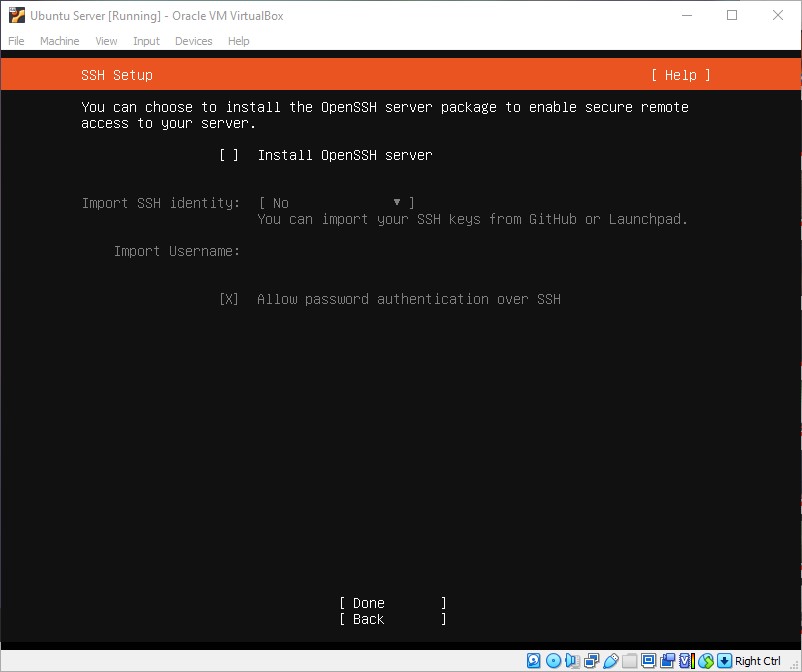This screenshot has width=802, height=672.
Task: Click the mouse integration status icon
Action: pos(706,661)
